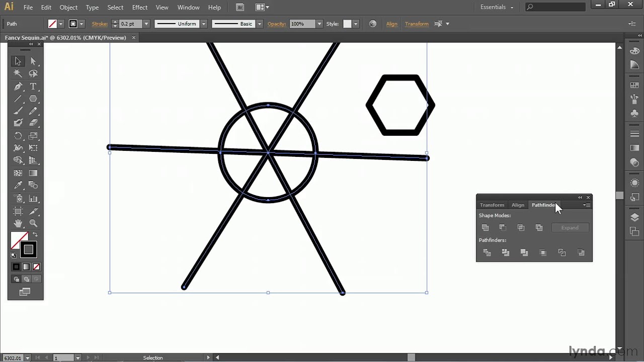Select the Pen tool
644x362 pixels.
pos(18,86)
